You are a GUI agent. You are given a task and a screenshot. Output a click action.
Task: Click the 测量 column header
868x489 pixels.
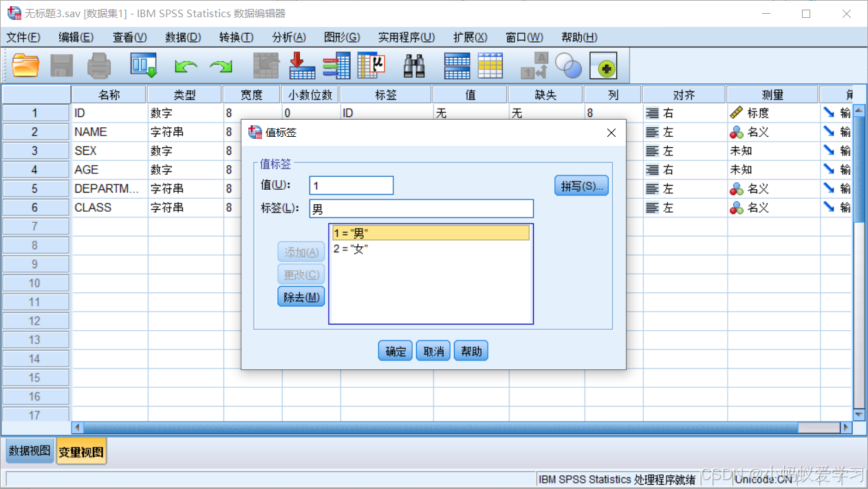(x=773, y=95)
